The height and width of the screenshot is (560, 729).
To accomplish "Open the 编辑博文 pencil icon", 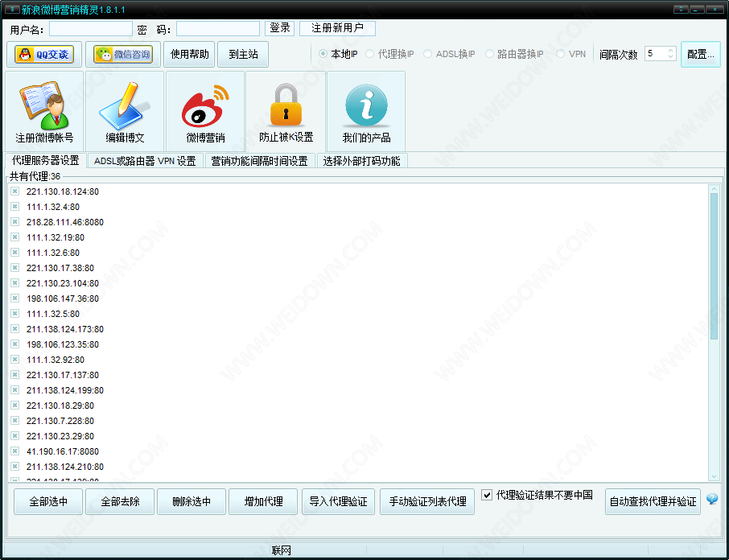I will click(x=125, y=111).
